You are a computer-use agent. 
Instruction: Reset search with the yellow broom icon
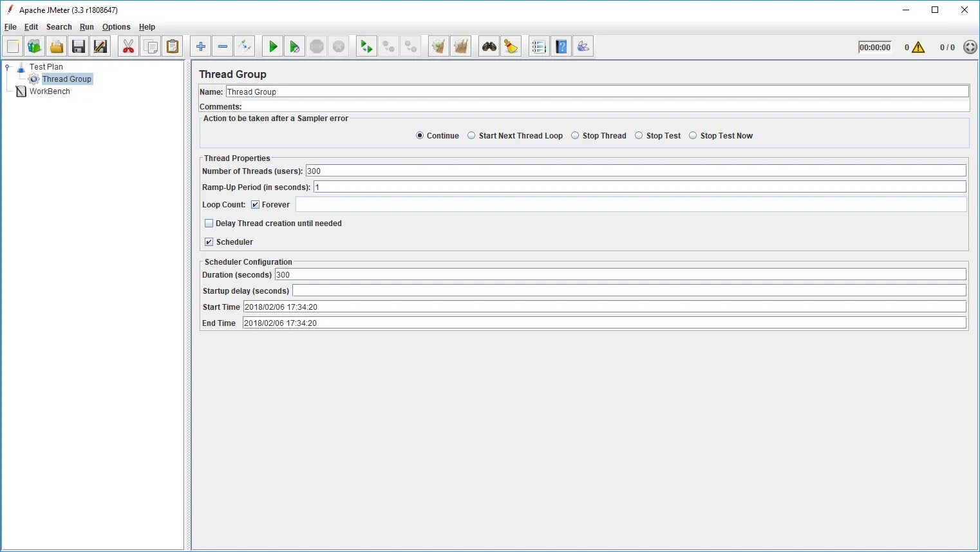(x=511, y=46)
